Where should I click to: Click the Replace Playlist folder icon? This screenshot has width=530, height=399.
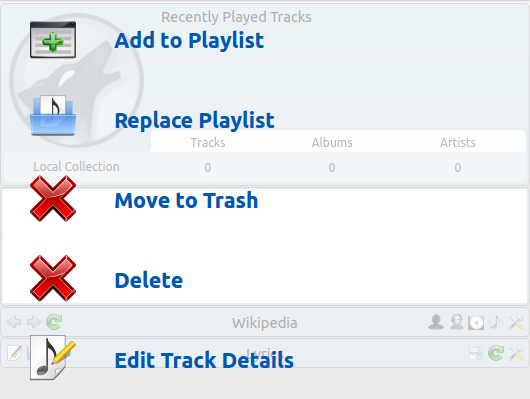click(x=53, y=115)
